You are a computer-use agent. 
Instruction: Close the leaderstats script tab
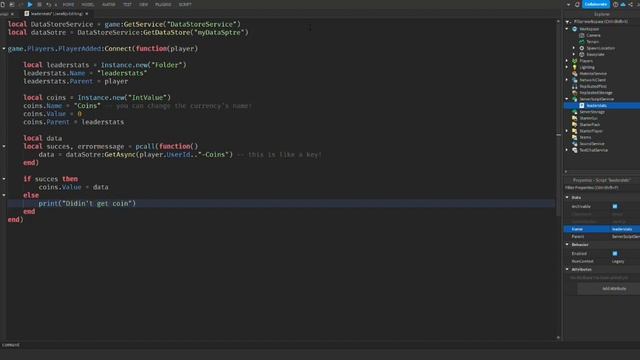coord(87,13)
